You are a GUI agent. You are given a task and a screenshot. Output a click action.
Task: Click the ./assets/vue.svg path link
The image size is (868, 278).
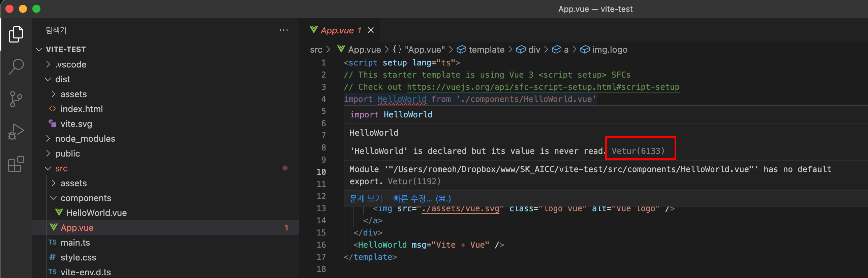(460, 208)
